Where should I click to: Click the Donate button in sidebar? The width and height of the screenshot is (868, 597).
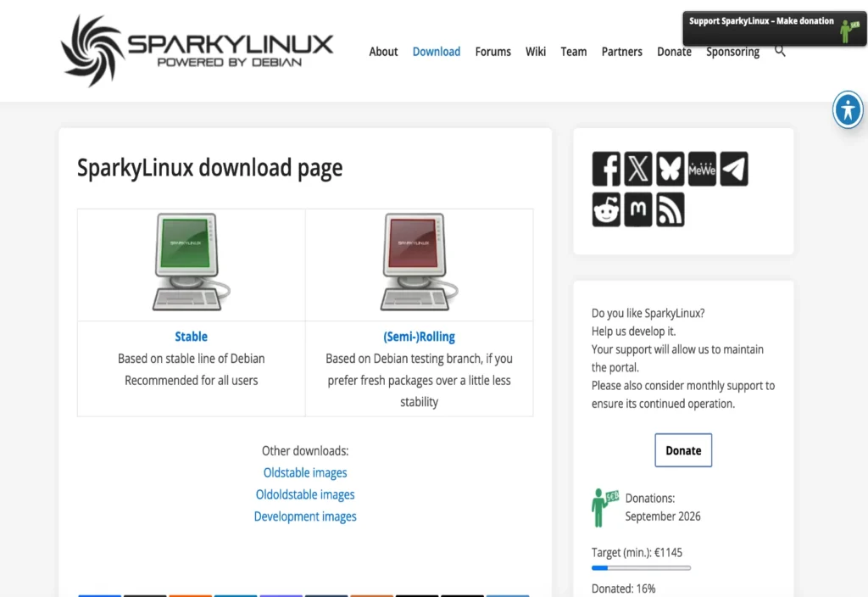coord(683,450)
